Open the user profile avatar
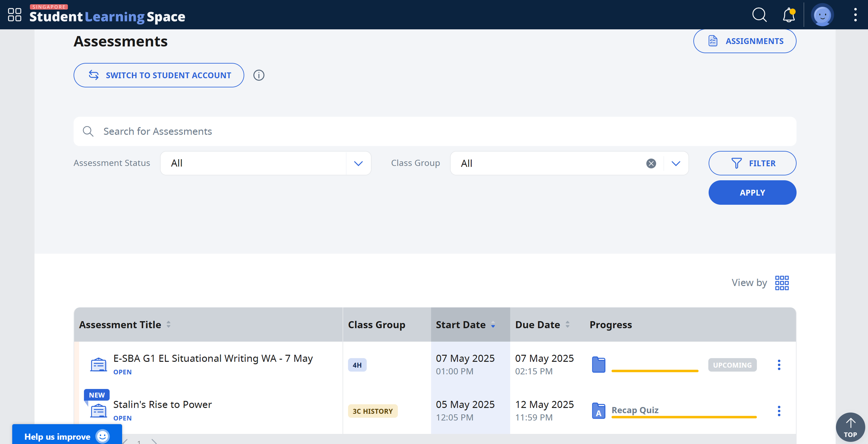The width and height of the screenshot is (868, 444). 822,15
